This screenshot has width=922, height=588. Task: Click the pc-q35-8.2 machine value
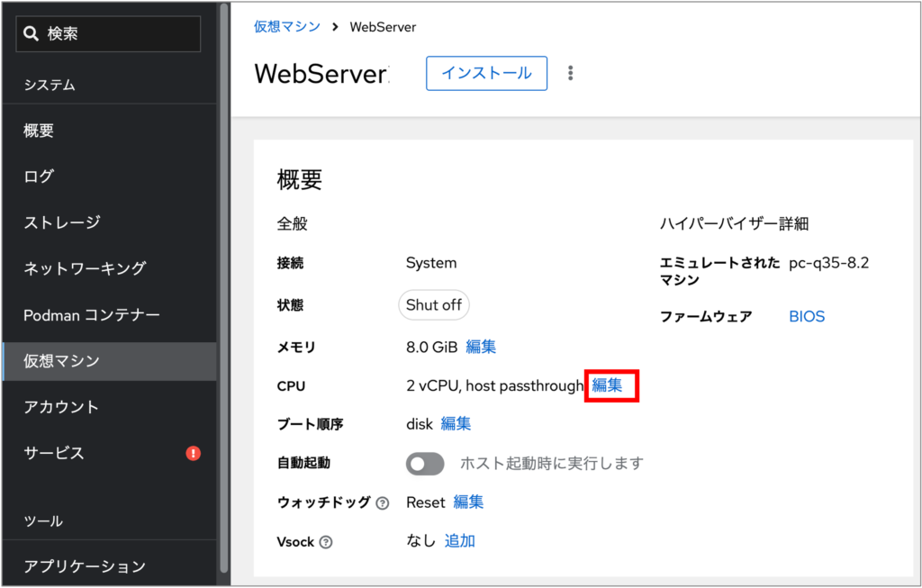pyautogui.click(x=828, y=263)
